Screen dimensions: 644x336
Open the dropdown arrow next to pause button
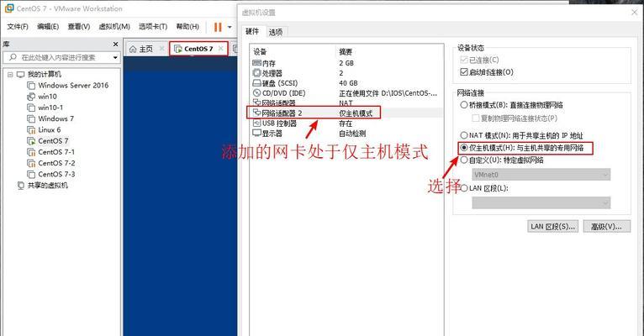[x=230, y=27]
